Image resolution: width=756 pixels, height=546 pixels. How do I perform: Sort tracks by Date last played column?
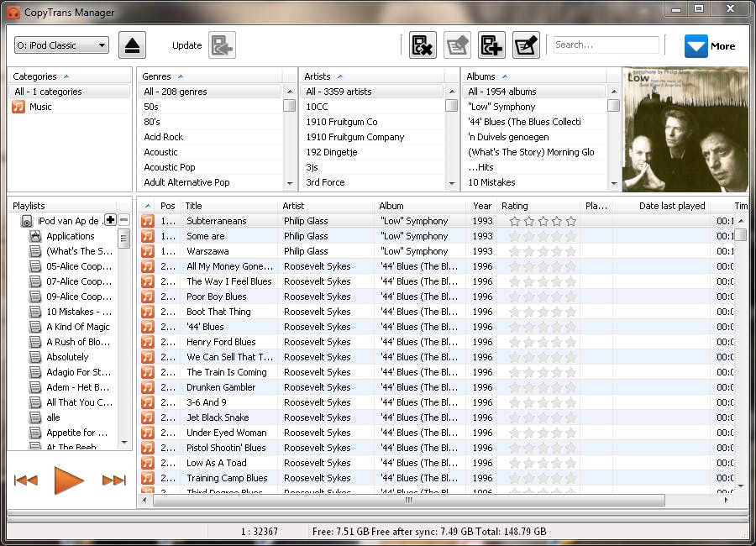[x=663, y=206]
